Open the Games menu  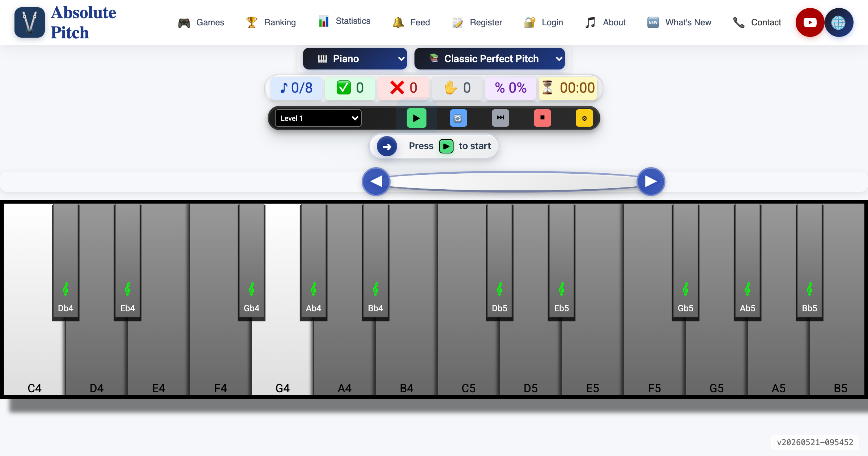coord(201,22)
